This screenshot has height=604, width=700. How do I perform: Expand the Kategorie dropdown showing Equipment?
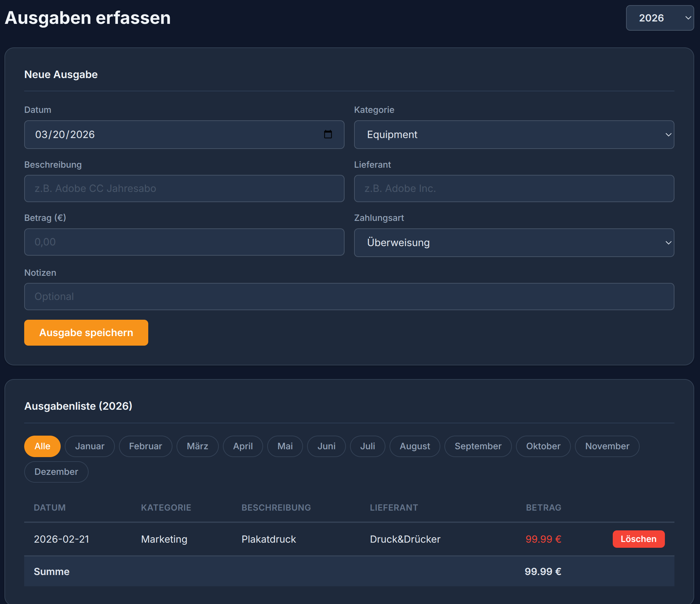pos(514,135)
